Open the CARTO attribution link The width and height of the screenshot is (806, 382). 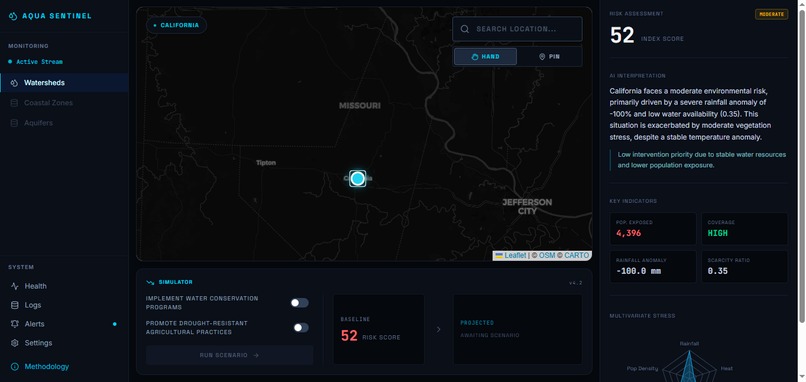point(577,256)
